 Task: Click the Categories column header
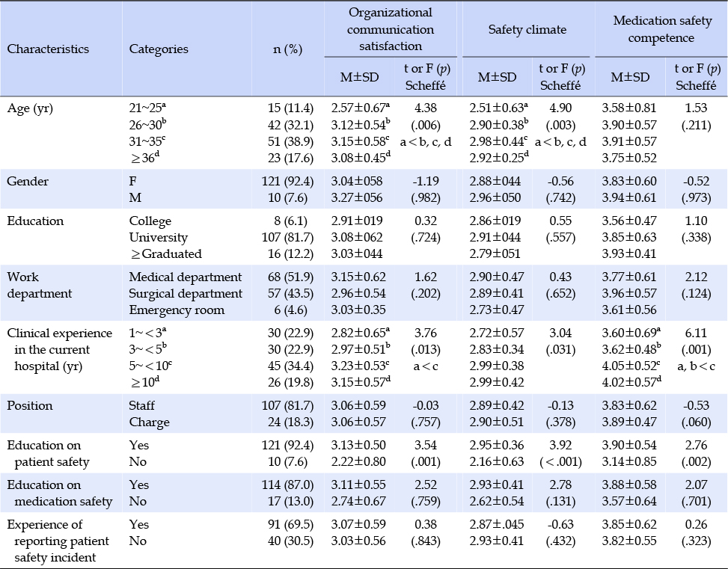click(159, 49)
